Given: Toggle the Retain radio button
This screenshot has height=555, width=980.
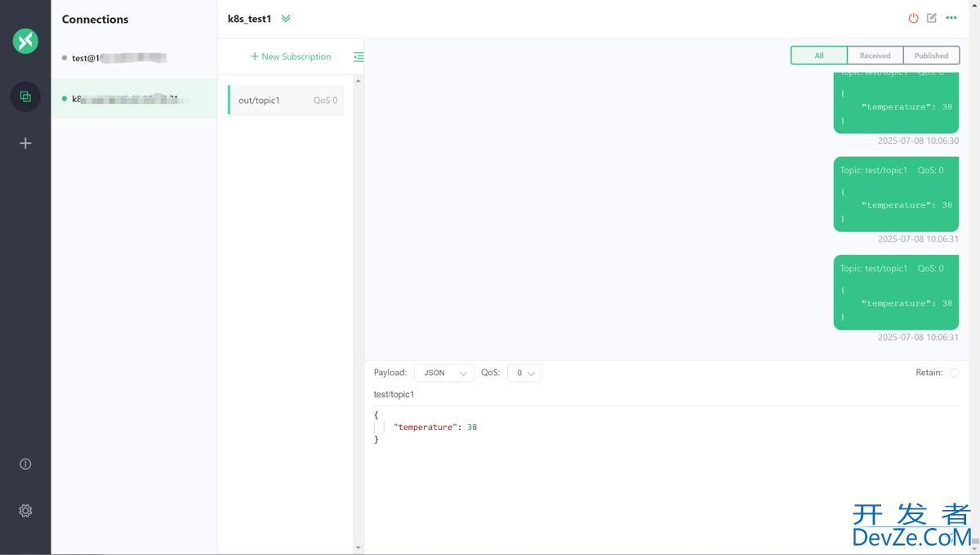Looking at the screenshot, I should point(954,373).
